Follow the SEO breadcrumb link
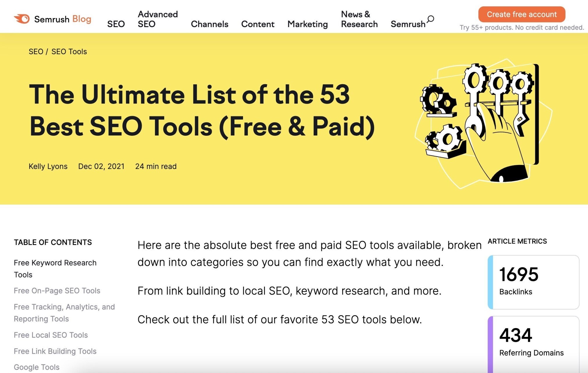 click(x=36, y=52)
